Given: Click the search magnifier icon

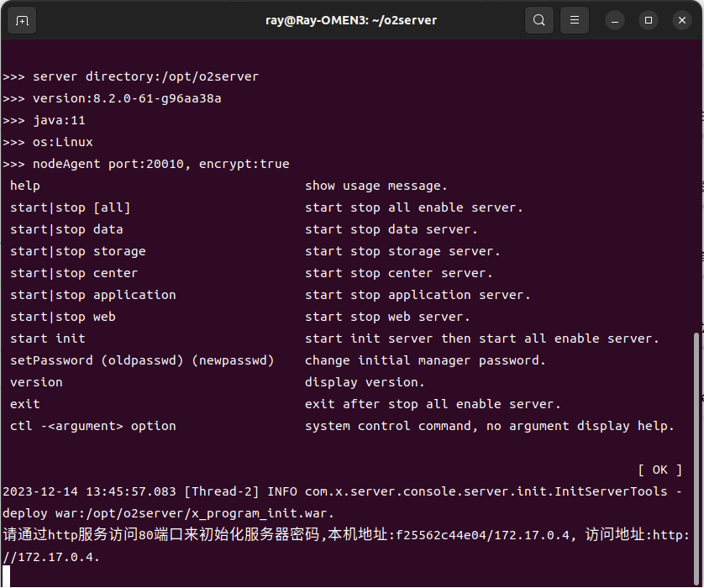Looking at the screenshot, I should [539, 20].
